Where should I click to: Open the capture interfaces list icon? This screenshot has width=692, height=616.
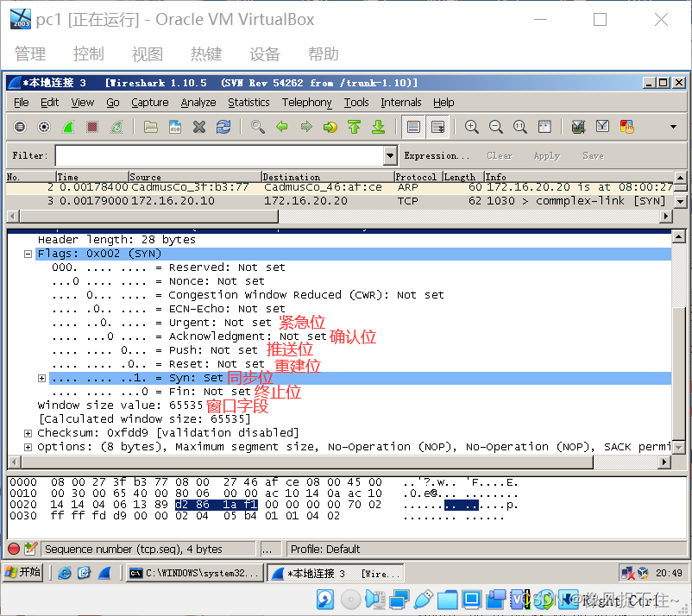point(20,127)
